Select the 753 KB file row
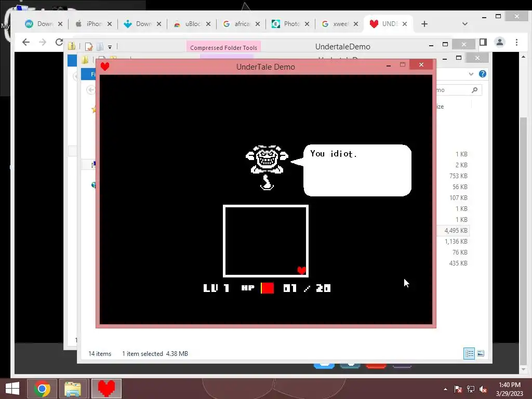 453,176
